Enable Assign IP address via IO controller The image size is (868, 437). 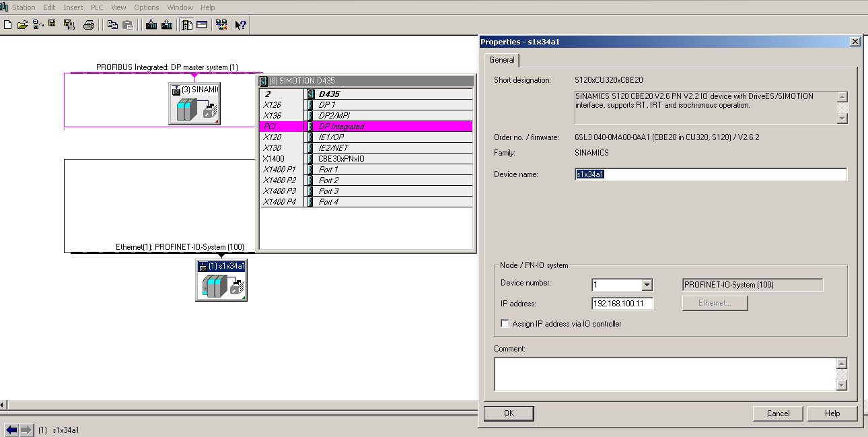click(505, 324)
